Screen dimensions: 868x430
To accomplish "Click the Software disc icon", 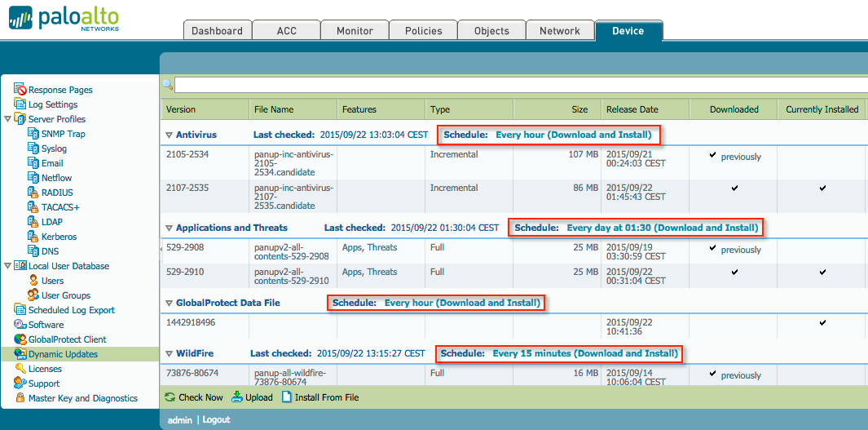I will point(20,325).
